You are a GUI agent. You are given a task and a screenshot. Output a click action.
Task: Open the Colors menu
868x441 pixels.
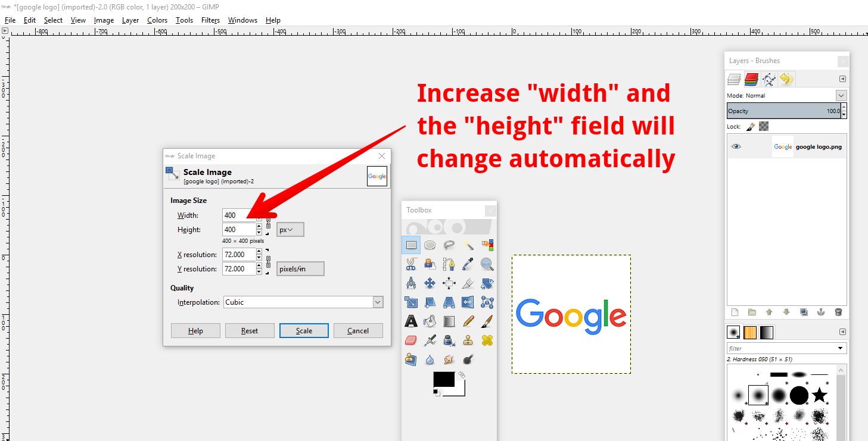pyautogui.click(x=157, y=20)
